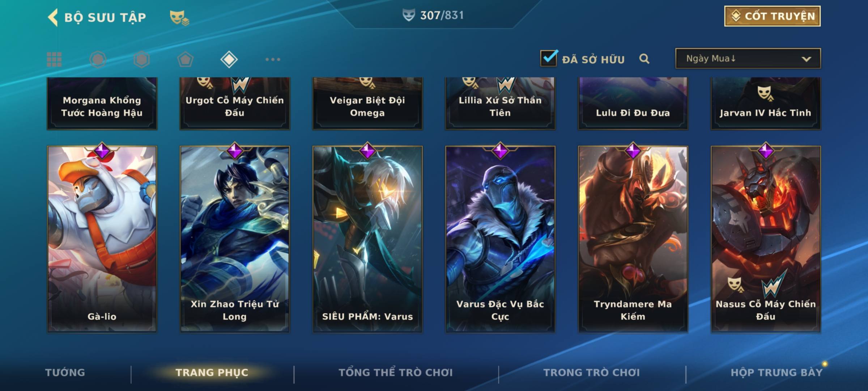868x391 pixels.
Task: Select the SIÊU PHẨM: Varus skin card
Action: pyautogui.click(x=367, y=239)
